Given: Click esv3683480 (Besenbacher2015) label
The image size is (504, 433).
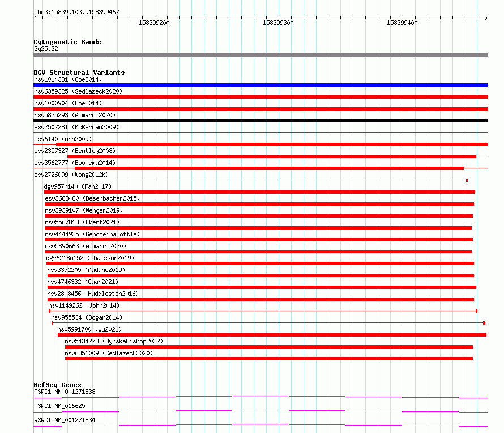Looking at the screenshot, I should [x=92, y=198].
